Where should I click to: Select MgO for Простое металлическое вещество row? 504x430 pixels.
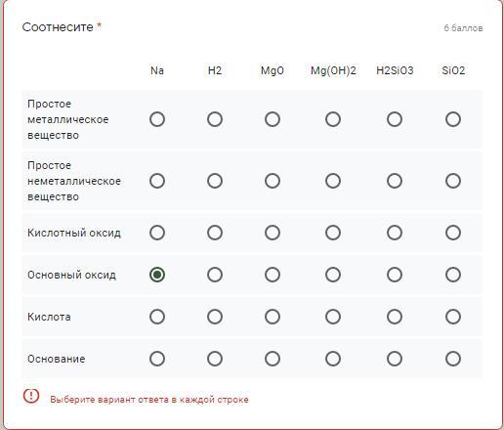click(x=273, y=119)
